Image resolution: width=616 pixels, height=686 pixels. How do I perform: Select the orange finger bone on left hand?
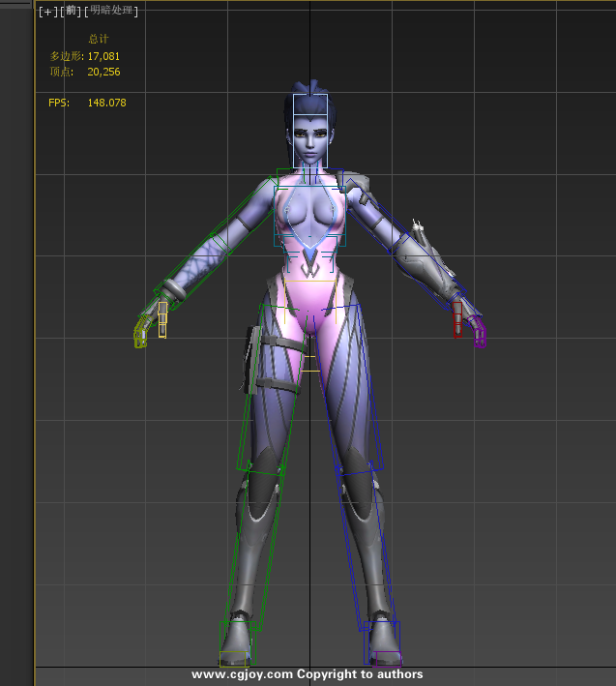point(162,320)
